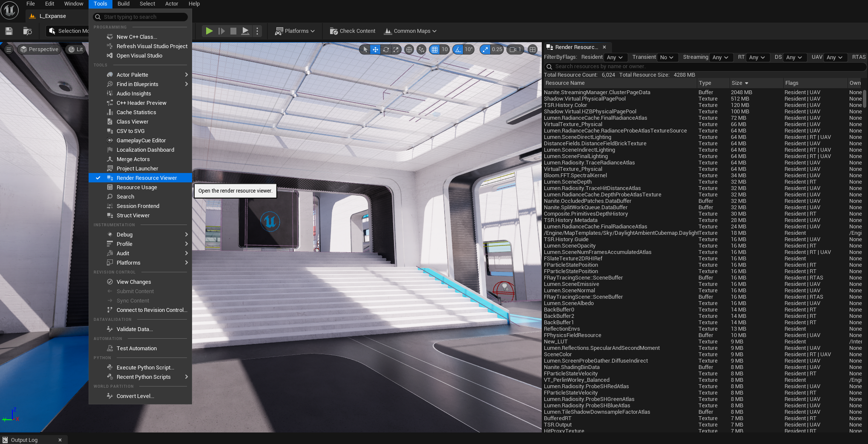
Task: Expand the Platforms toolbar dropdown
Action: pos(295,31)
